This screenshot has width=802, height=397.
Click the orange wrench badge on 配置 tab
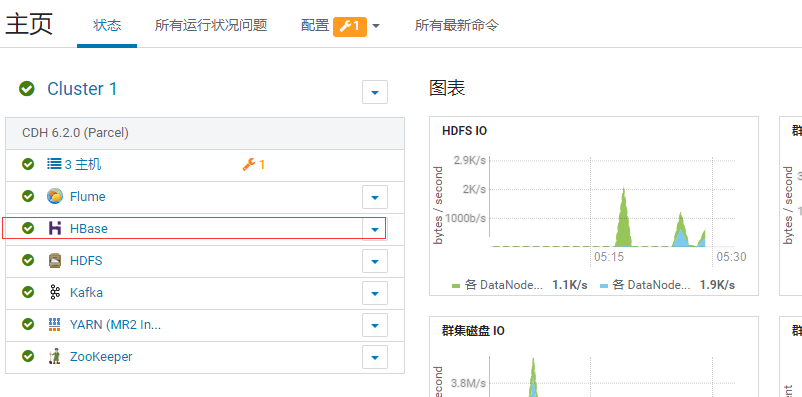350,26
